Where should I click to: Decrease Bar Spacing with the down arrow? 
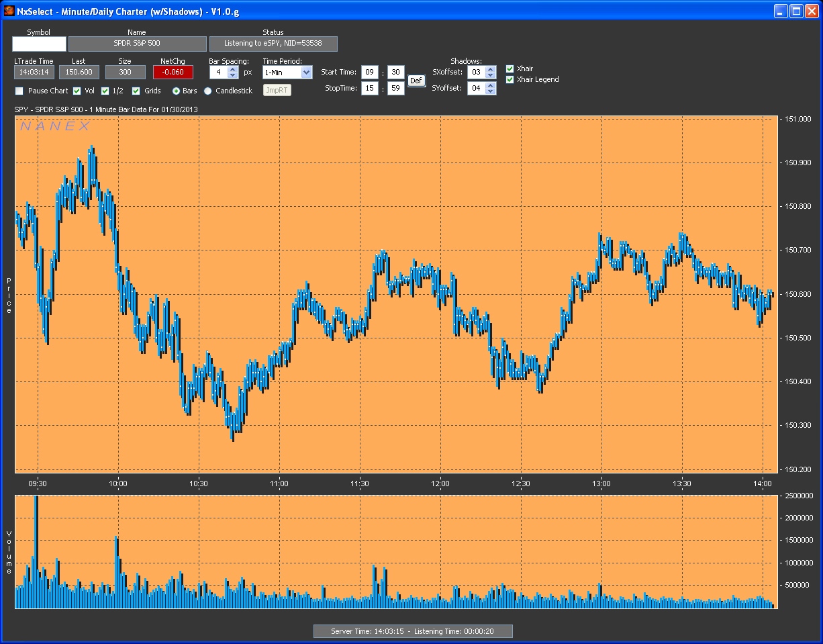coord(233,75)
